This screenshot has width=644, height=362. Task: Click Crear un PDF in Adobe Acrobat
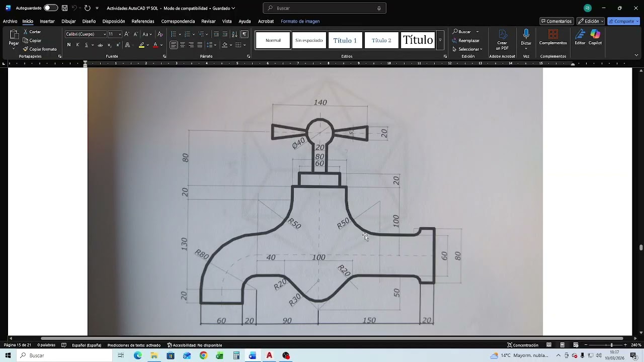tap(502, 39)
